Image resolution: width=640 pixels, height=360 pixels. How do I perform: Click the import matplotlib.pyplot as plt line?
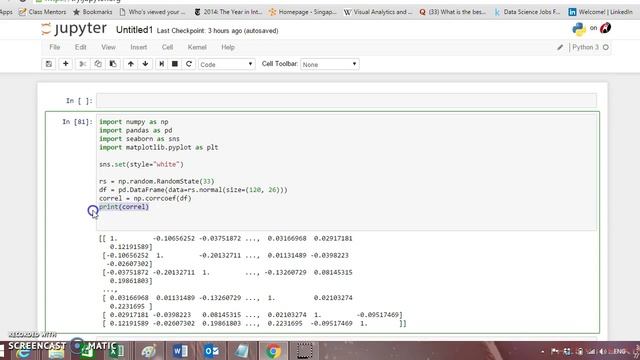[x=158, y=147]
